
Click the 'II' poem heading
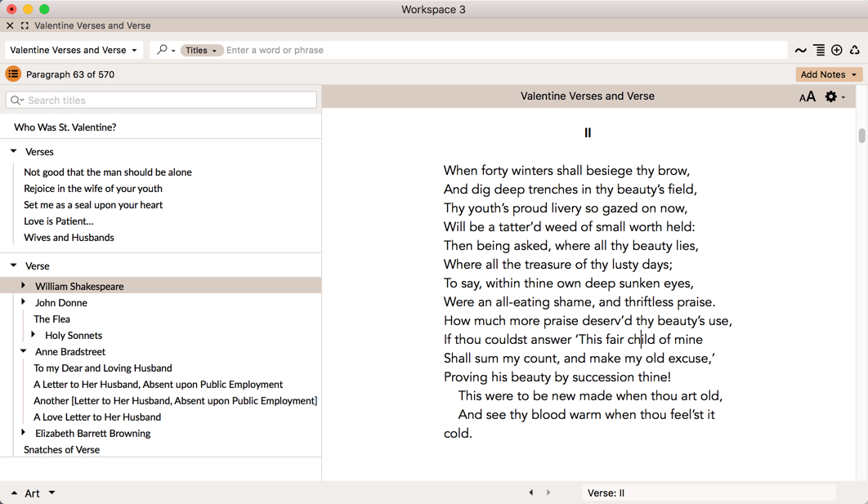[x=588, y=133]
